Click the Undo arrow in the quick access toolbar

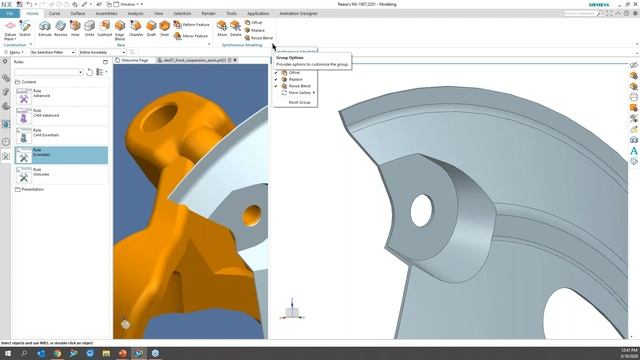click(x=29, y=4)
